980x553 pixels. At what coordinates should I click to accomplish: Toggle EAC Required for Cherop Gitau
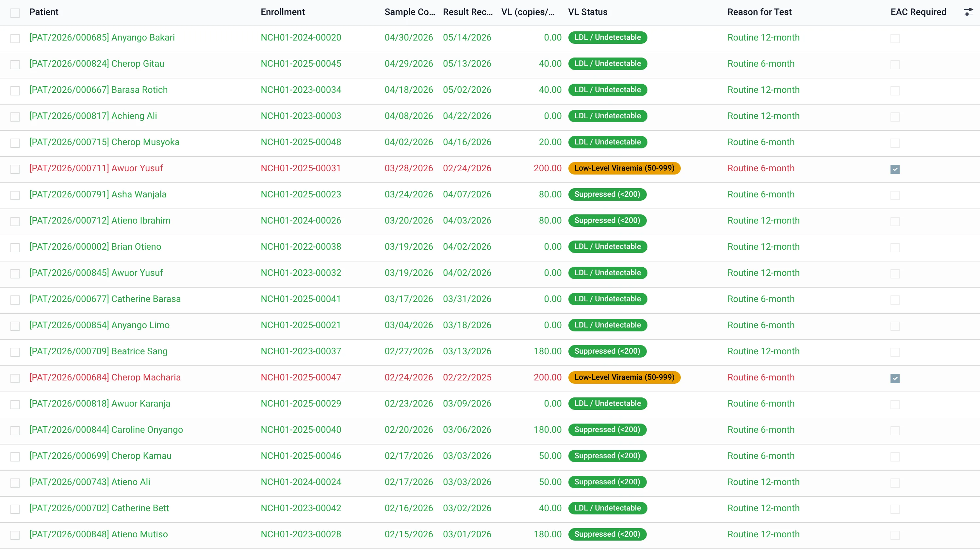click(x=895, y=65)
